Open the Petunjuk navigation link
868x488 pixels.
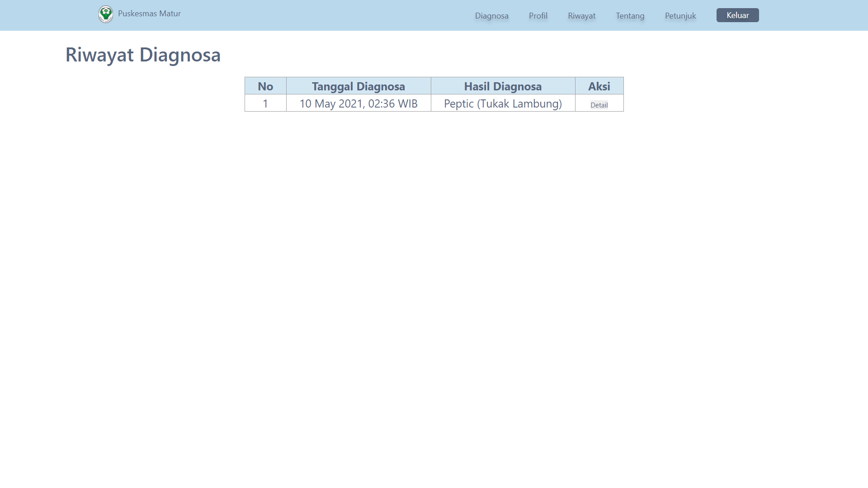pyautogui.click(x=680, y=16)
